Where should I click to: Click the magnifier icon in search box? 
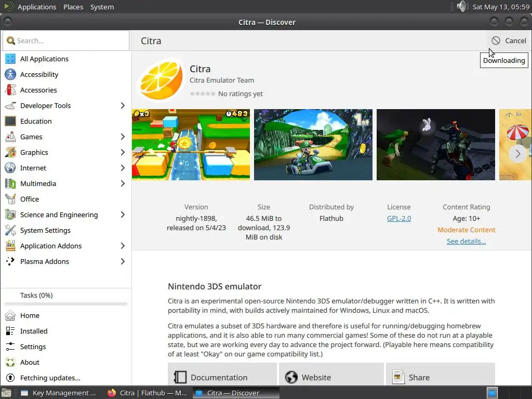coord(11,41)
